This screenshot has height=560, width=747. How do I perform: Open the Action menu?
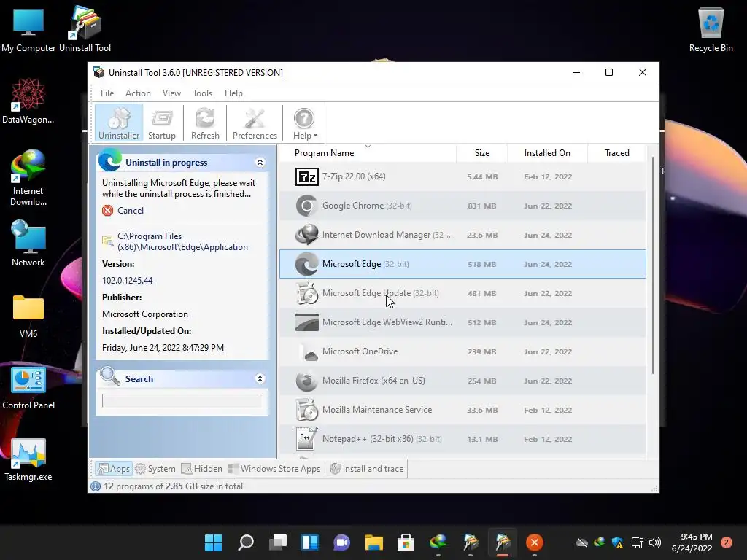pyautogui.click(x=138, y=93)
